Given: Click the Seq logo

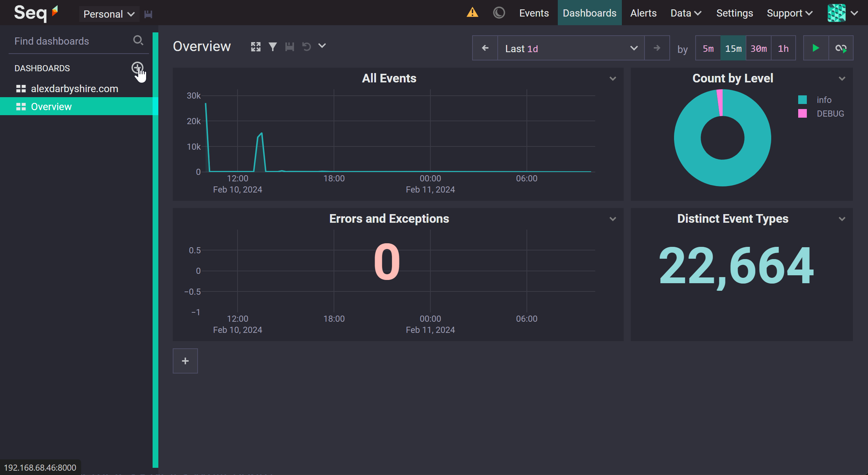Looking at the screenshot, I should click(36, 13).
